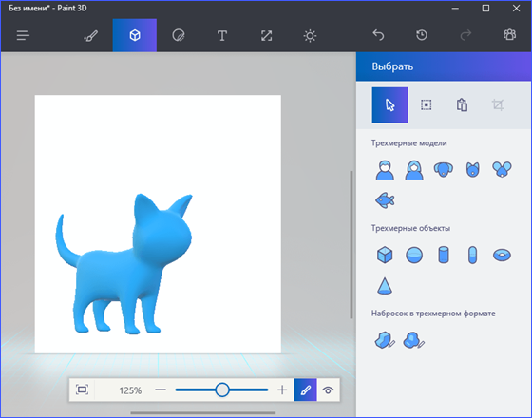The image size is (532, 418).
Task: Open the Remix 3D community
Action: point(509,34)
